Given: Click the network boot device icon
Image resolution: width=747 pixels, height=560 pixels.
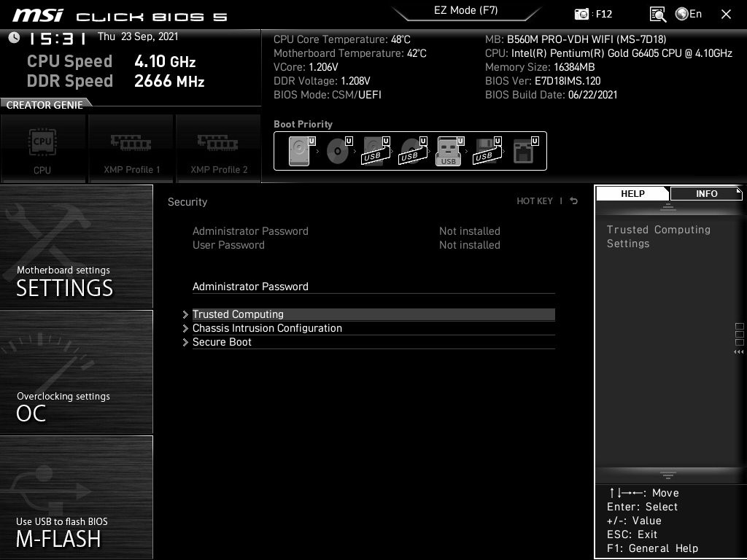Looking at the screenshot, I should (524, 151).
